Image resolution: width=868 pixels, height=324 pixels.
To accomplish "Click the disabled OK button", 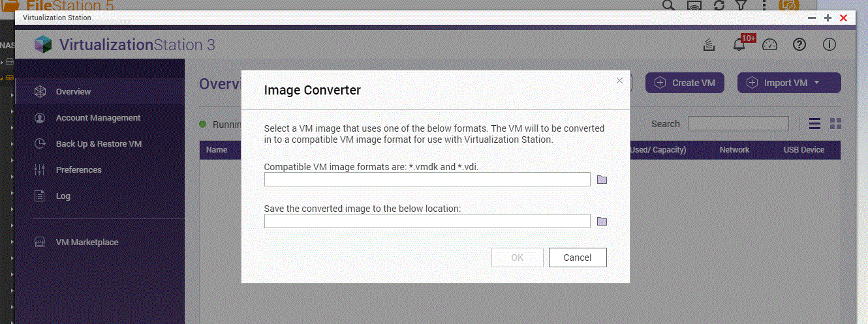I will point(517,258).
